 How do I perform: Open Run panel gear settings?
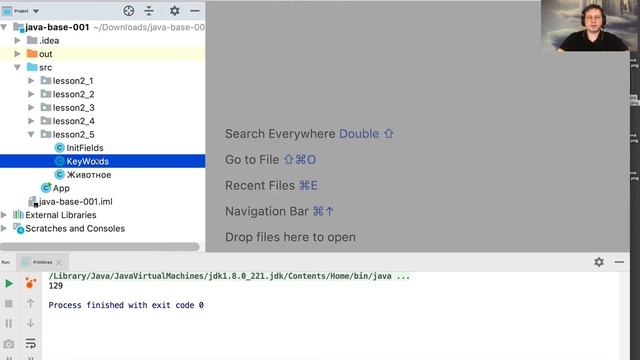point(599,262)
